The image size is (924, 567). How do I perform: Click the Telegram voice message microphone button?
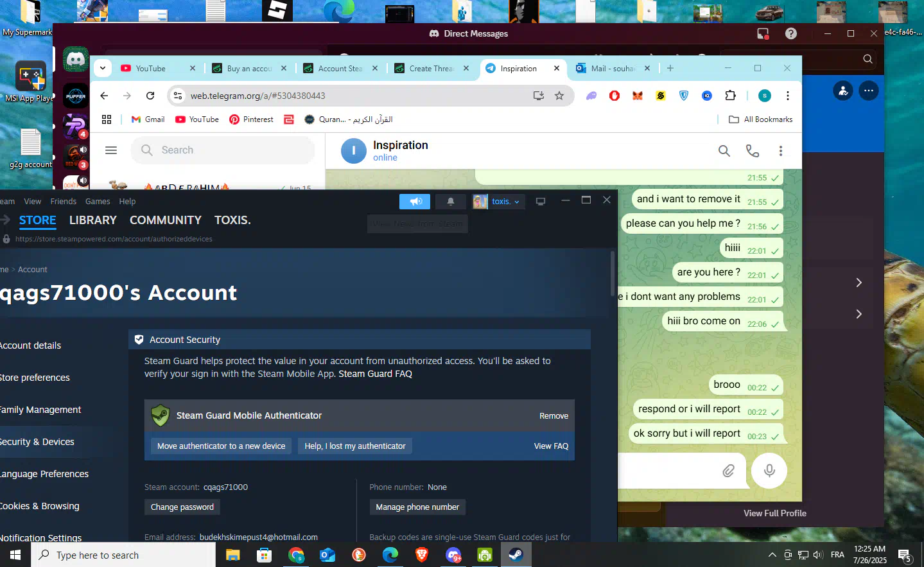coord(769,471)
